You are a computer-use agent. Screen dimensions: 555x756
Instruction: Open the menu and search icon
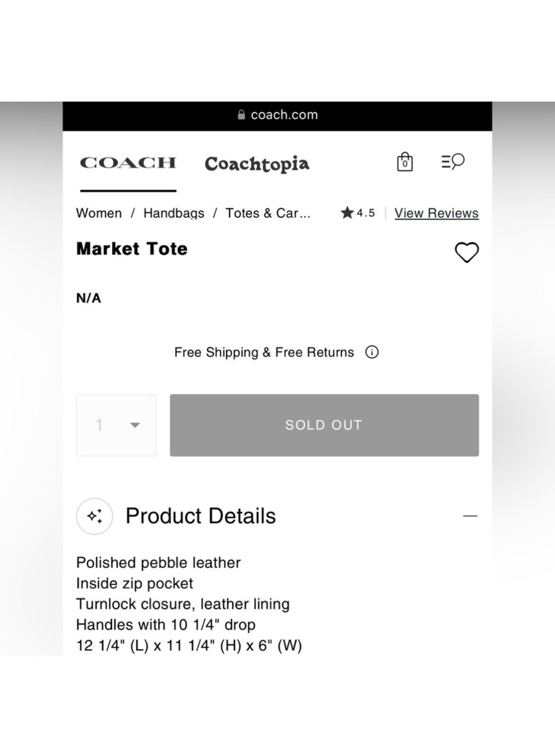coord(453,162)
